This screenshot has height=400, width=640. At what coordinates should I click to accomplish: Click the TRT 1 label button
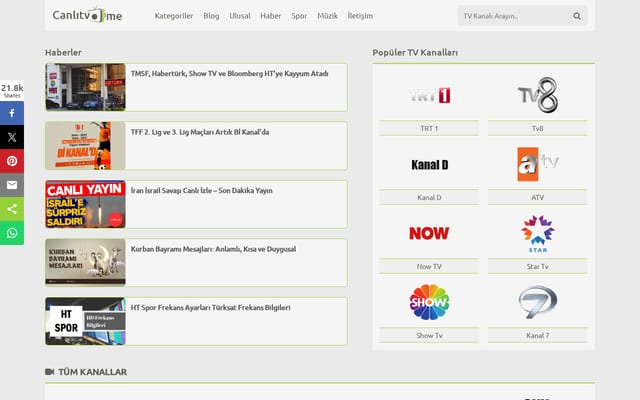429,128
